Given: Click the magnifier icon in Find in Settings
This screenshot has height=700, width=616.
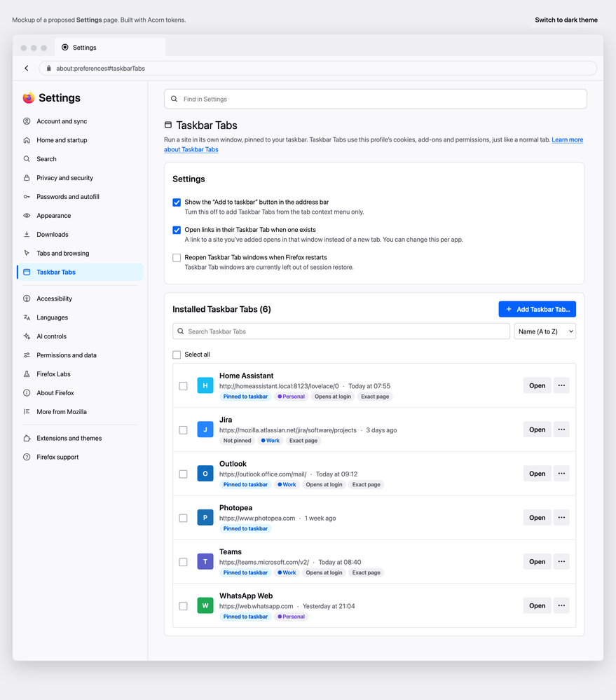Looking at the screenshot, I should [174, 99].
